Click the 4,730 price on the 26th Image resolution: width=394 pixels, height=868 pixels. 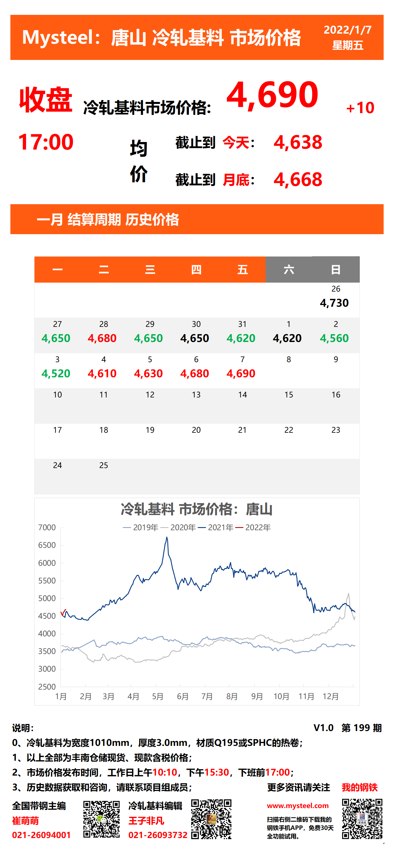tap(334, 303)
